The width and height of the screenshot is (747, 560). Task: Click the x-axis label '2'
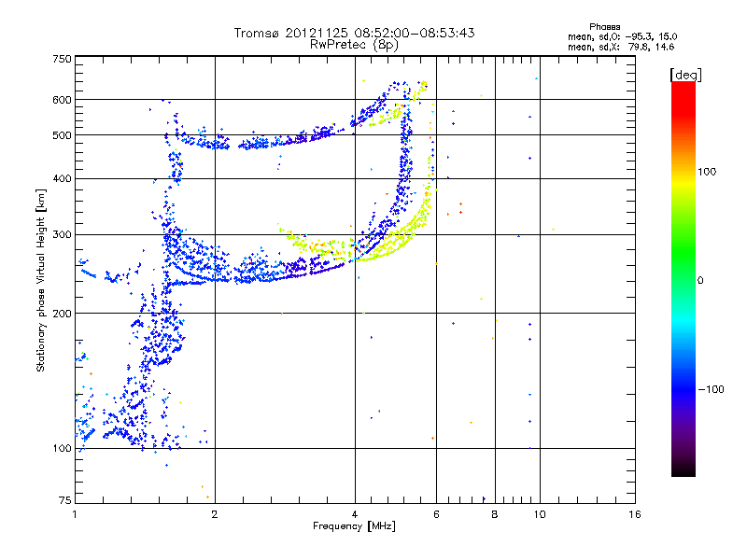pyautogui.click(x=215, y=514)
